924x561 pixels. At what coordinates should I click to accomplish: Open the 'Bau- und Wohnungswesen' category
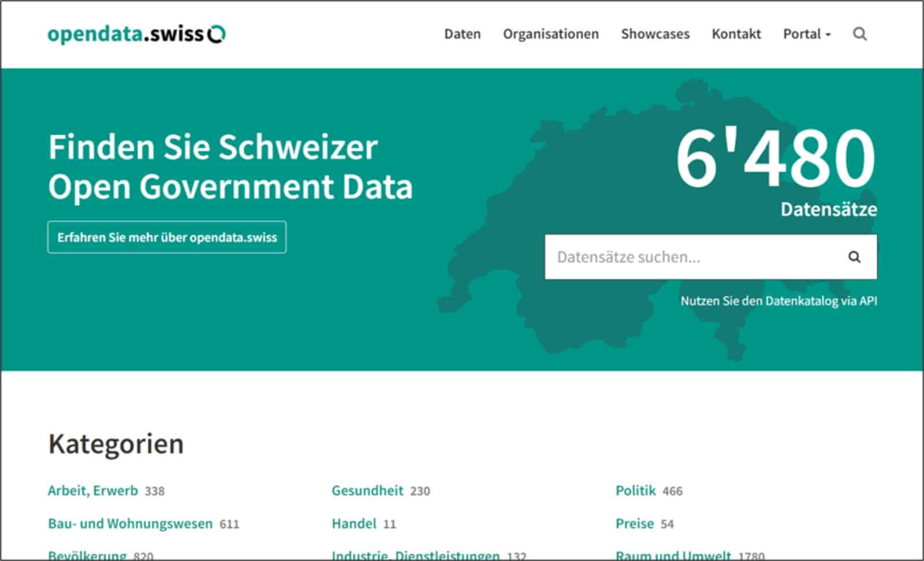click(130, 523)
